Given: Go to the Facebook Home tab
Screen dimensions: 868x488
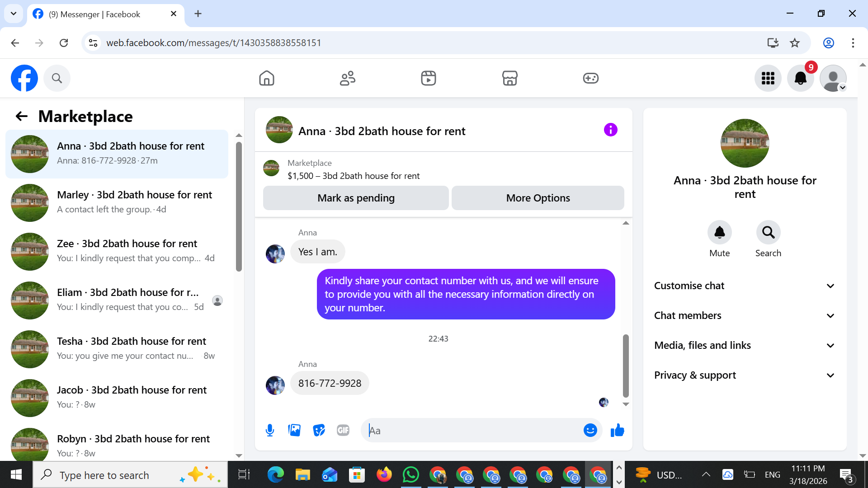Looking at the screenshot, I should tap(267, 78).
